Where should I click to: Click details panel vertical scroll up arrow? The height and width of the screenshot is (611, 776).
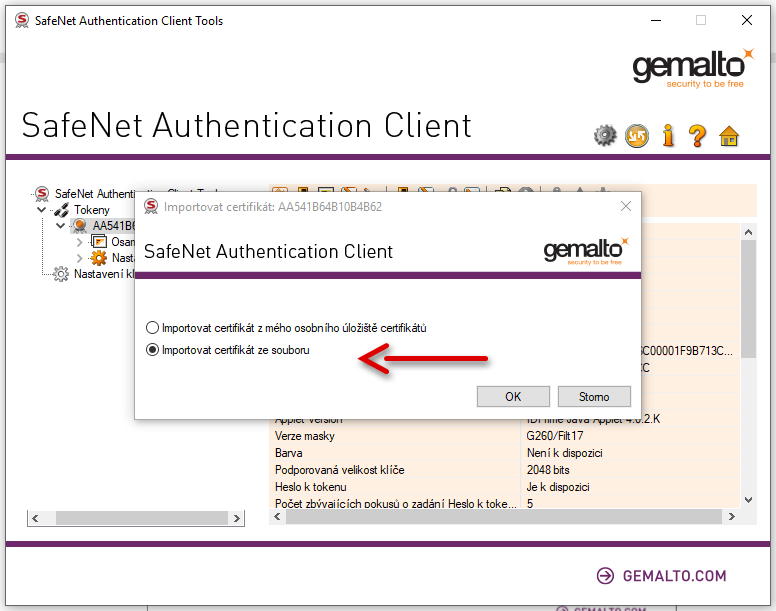point(748,232)
